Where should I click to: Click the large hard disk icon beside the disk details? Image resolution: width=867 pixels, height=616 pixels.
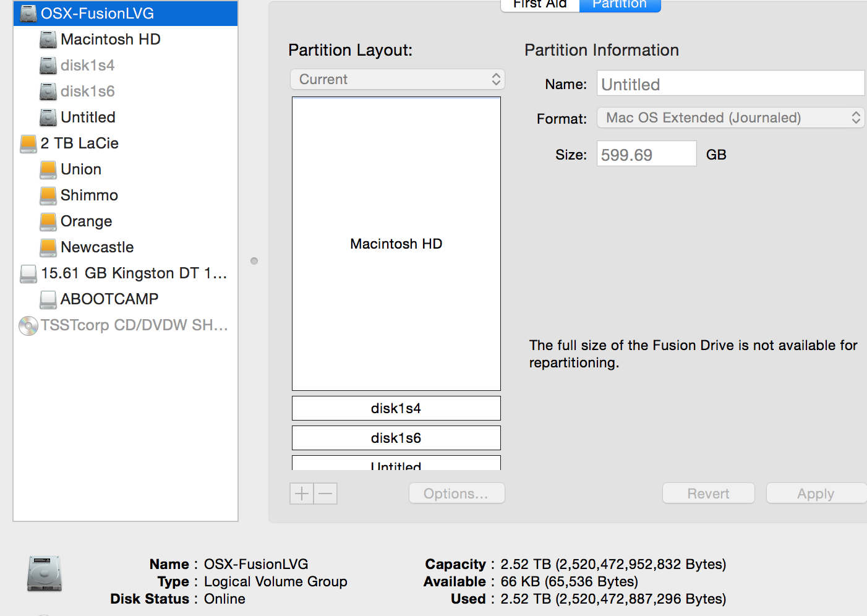click(45, 573)
